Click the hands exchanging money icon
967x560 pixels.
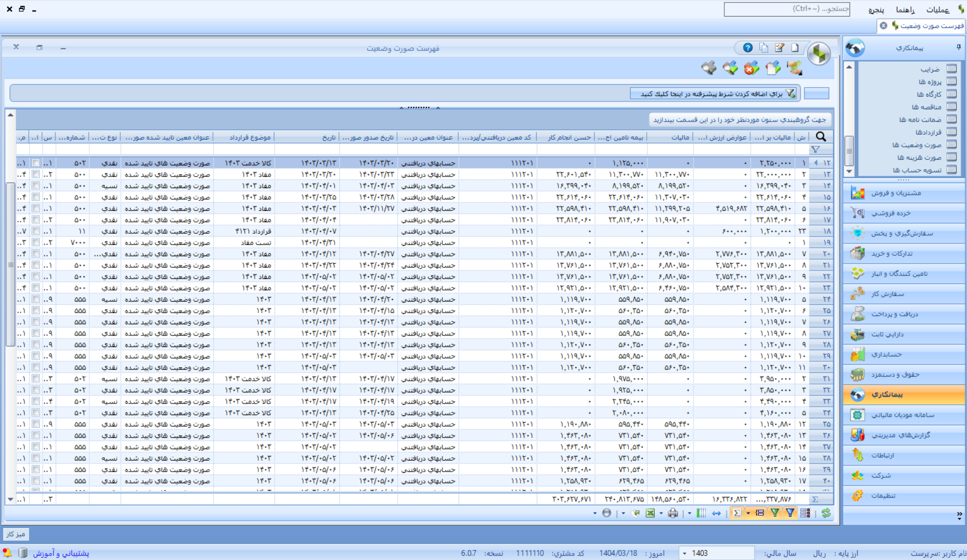pos(794,68)
